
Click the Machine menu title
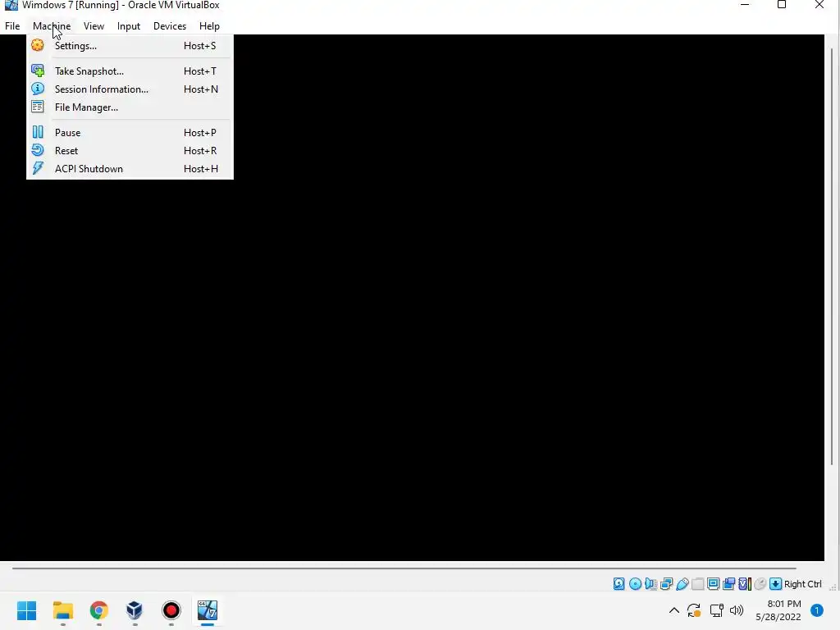[52, 25]
